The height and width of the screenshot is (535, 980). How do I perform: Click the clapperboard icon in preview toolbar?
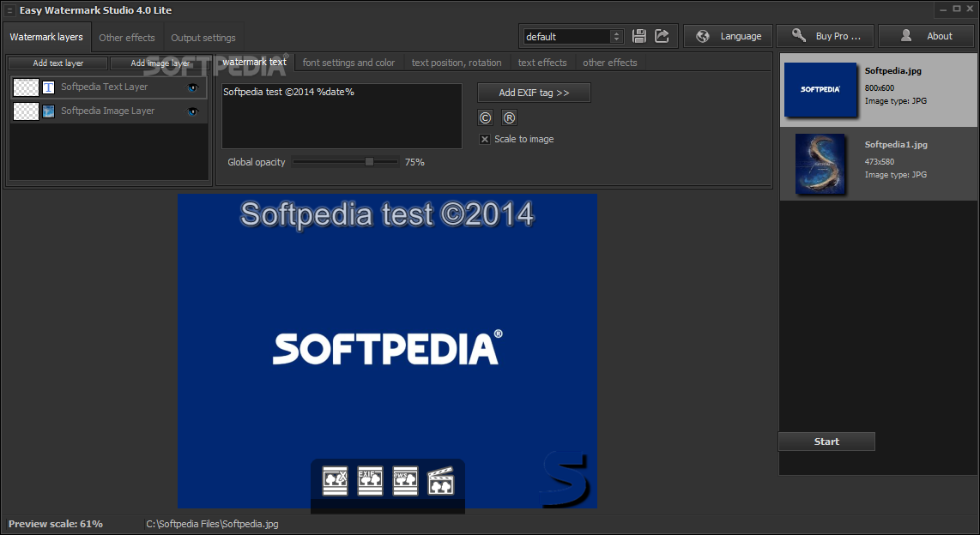(440, 481)
